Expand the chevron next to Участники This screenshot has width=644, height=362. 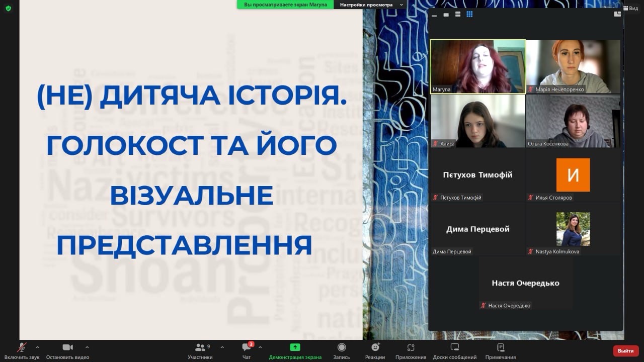pos(222,347)
